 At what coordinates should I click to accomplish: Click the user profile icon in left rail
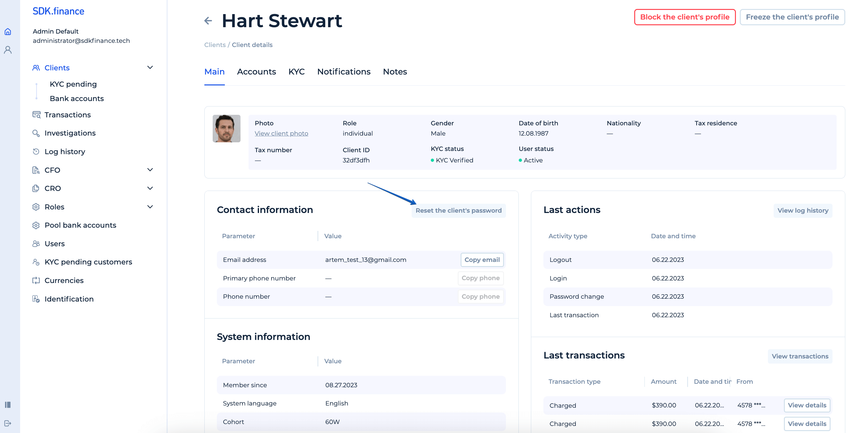point(8,50)
